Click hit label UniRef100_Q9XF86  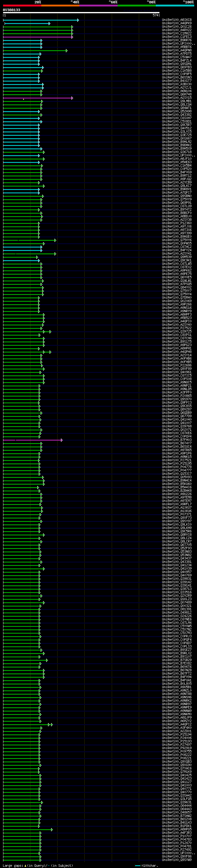[x=177, y=856]
